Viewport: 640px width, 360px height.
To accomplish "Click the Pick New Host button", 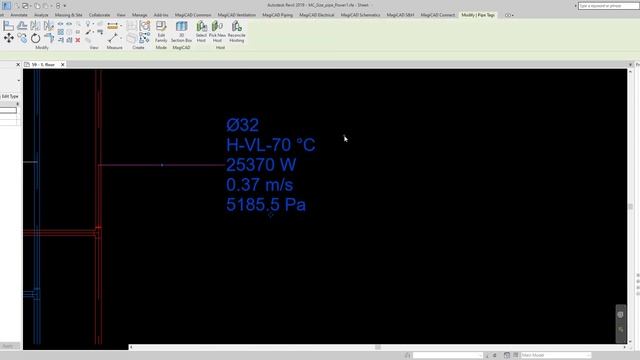I will pyautogui.click(x=217, y=32).
